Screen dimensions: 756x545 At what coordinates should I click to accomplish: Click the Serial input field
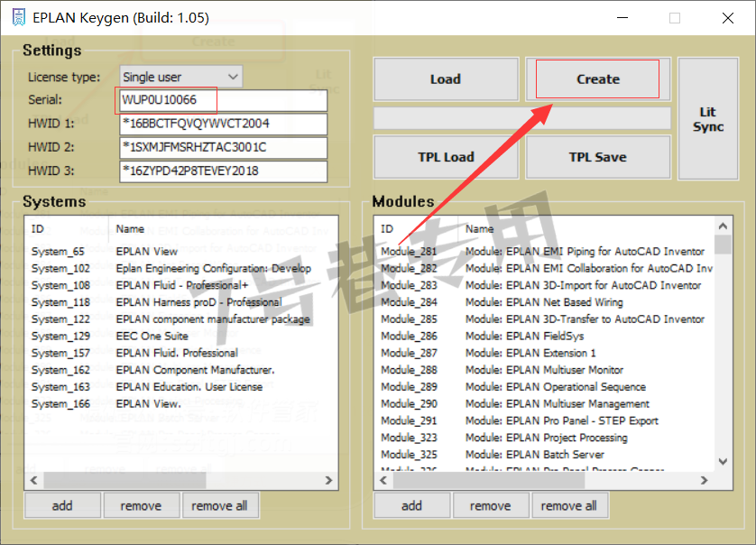[x=223, y=100]
